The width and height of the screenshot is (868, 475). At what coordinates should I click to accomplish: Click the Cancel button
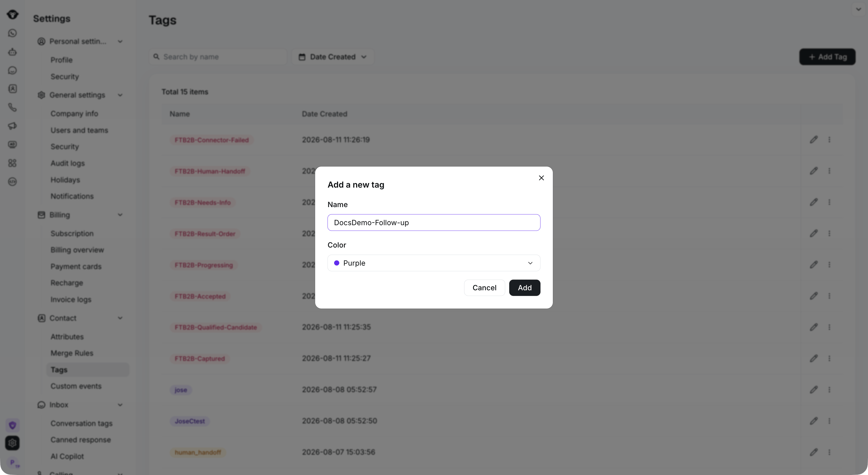[484, 288]
